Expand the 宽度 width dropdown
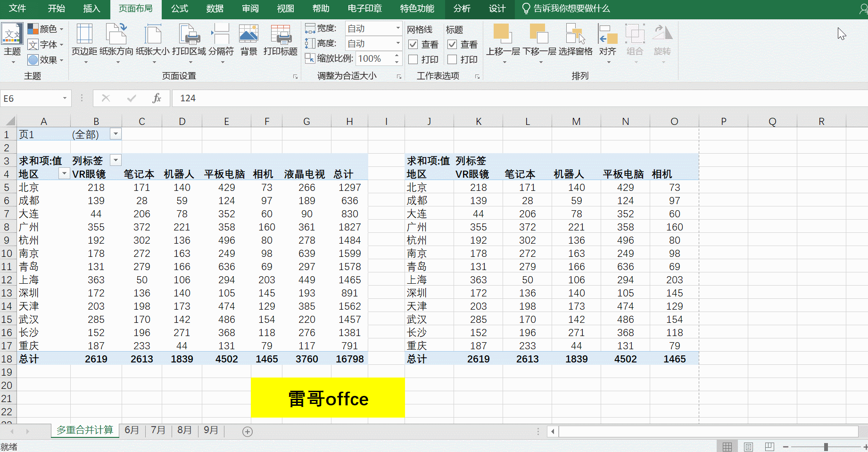The image size is (868, 452). tap(397, 28)
